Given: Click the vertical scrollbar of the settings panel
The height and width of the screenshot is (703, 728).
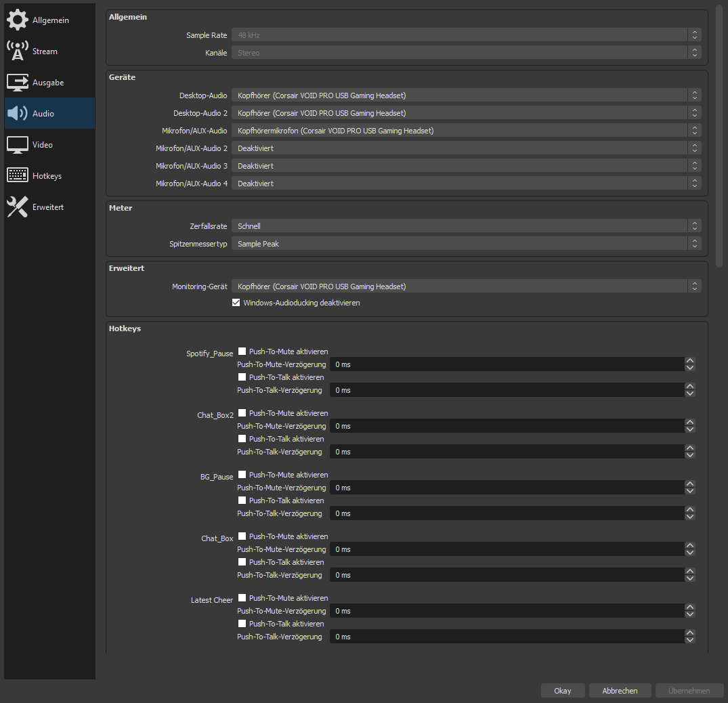Looking at the screenshot, I should click(x=719, y=135).
